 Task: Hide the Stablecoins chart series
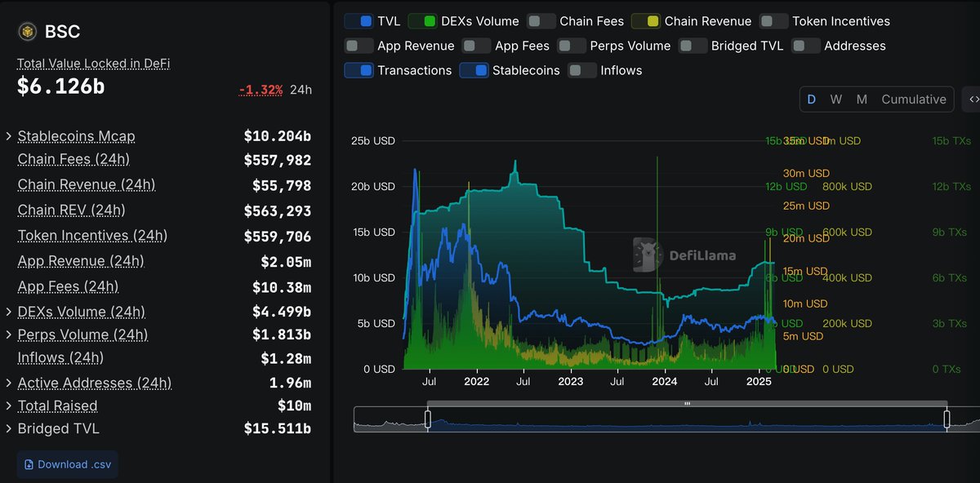point(474,70)
